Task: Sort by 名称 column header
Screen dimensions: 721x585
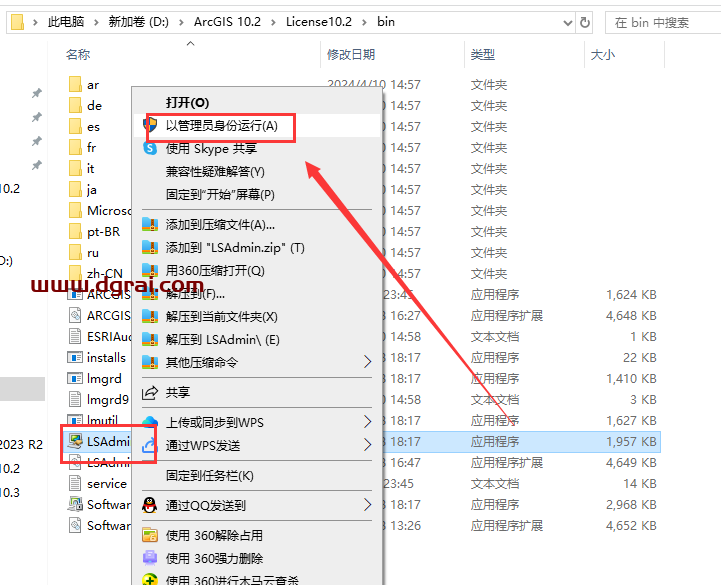Action: click(78, 55)
